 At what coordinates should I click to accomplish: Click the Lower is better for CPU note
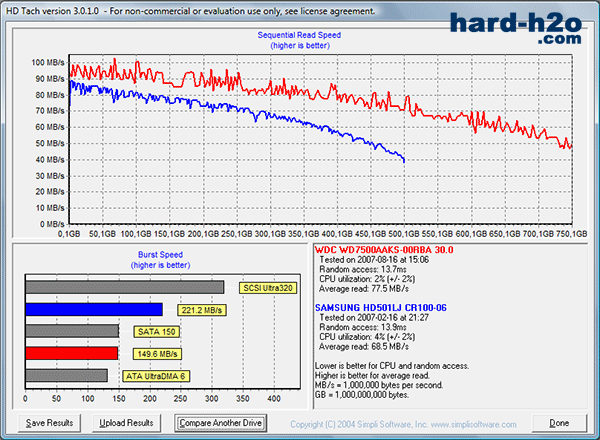(x=392, y=366)
